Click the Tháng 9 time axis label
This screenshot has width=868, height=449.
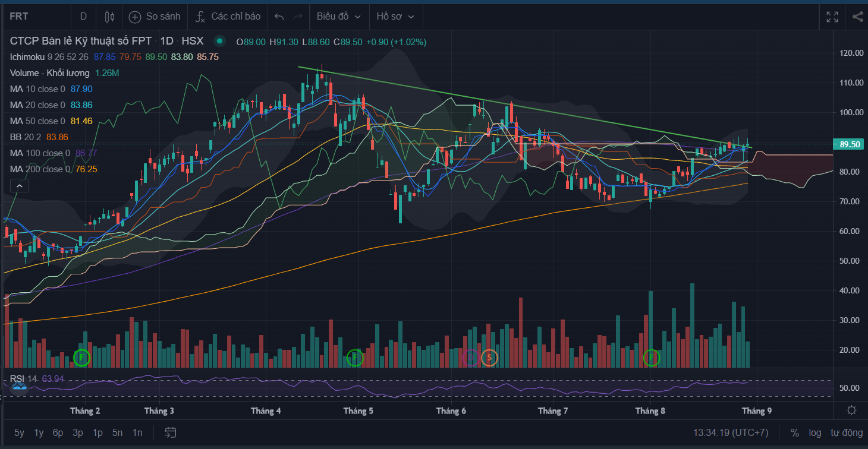tap(757, 411)
